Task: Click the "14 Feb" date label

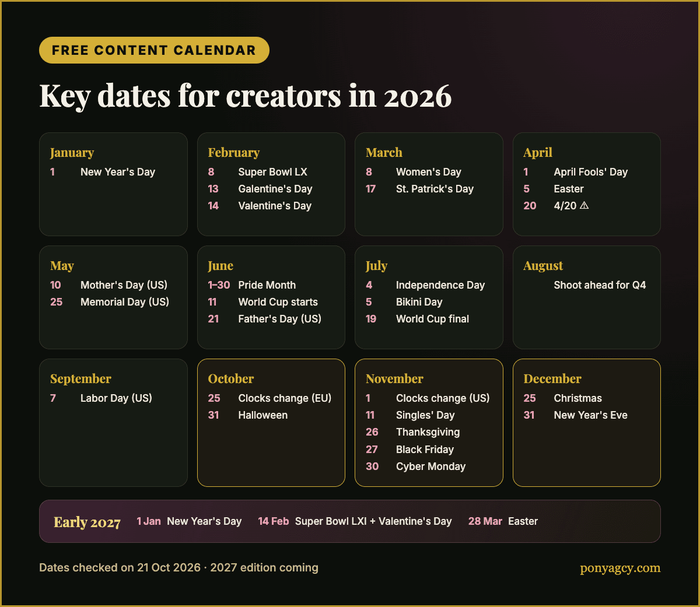Action: coord(274,521)
